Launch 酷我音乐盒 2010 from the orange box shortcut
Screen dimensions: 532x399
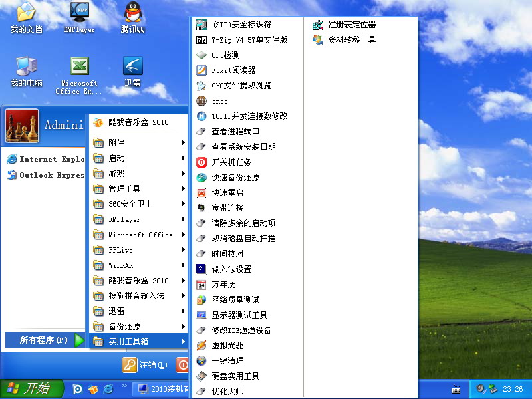[x=138, y=122]
